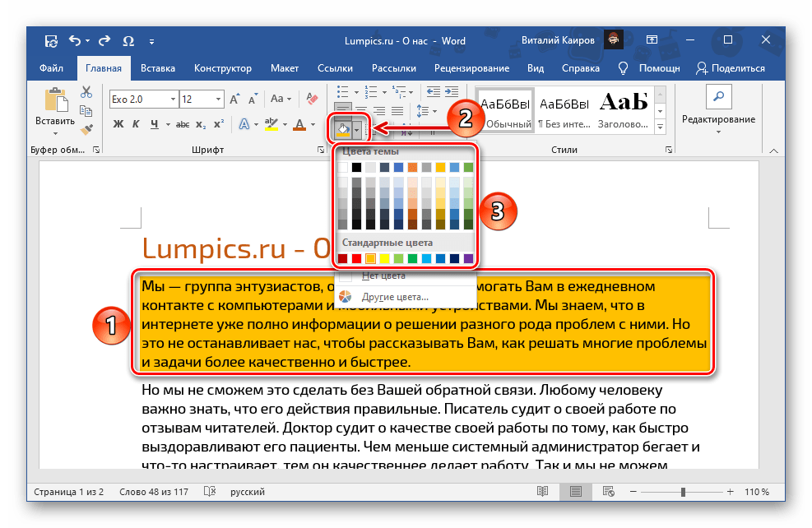Click the Shading paint bucket button
Image resolution: width=812 pixels, height=528 pixels.
(x=342, y=129)
